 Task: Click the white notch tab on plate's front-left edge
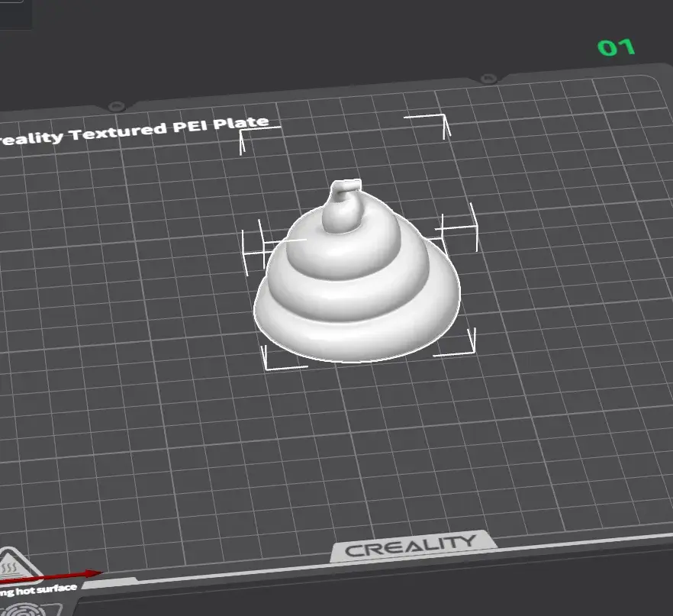coord(110,583)
